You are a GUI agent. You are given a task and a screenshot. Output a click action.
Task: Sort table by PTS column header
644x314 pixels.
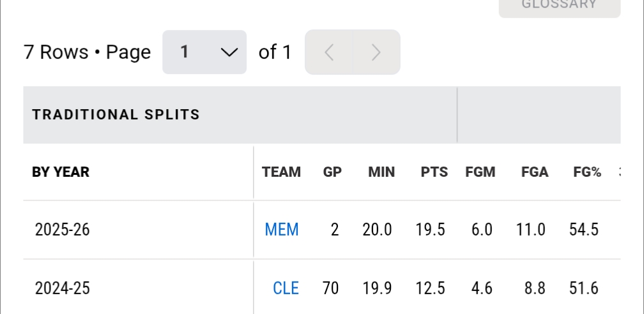pyautogui.click(x=434, y=172)
